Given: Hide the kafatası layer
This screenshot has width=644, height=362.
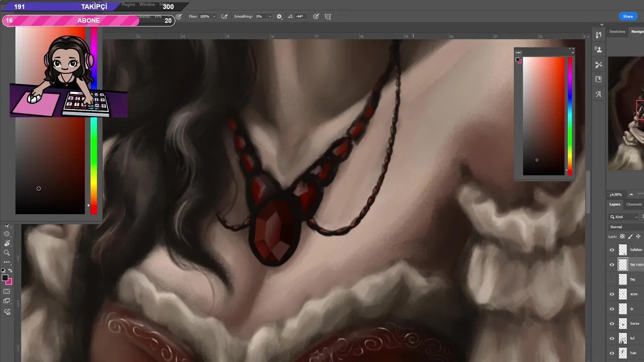Looking at the screenshot, I should tap(612, 250).
